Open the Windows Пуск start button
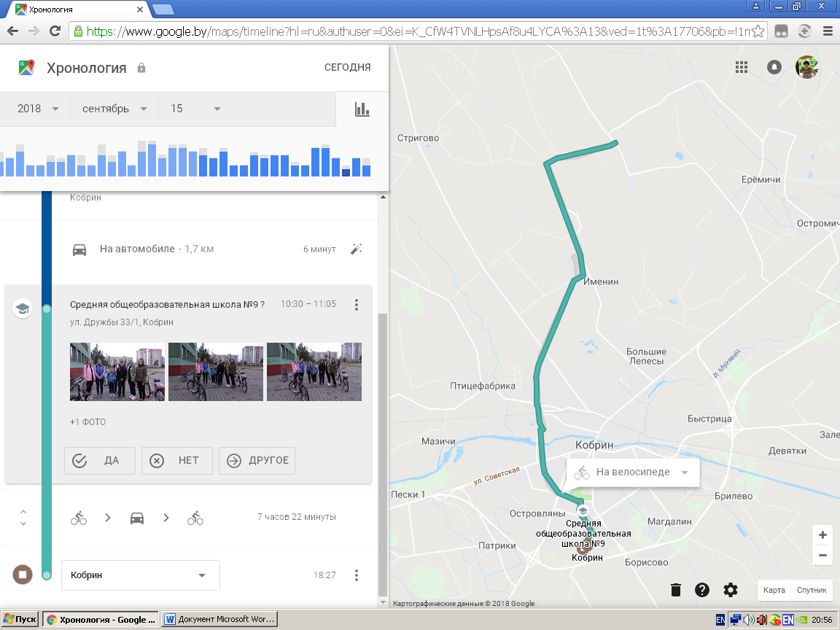This screenshot has height=630, width=840. click(x=20, y=619)
